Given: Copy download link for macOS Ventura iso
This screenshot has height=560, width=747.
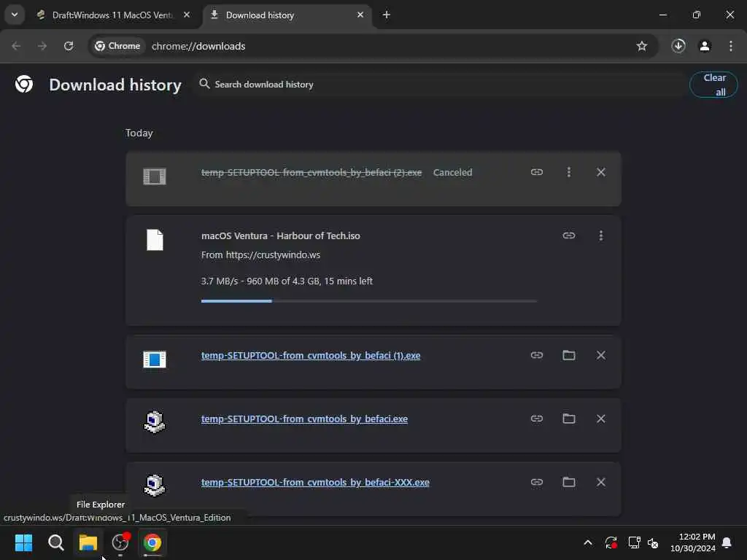Looking at the screenshot, I should pyautogui.click(x=568, y=236).
